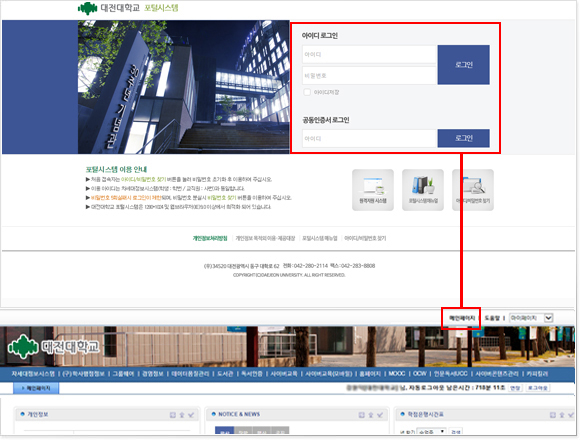Click the green logo next to 포털시스템 title

click(x=88, y=8)
